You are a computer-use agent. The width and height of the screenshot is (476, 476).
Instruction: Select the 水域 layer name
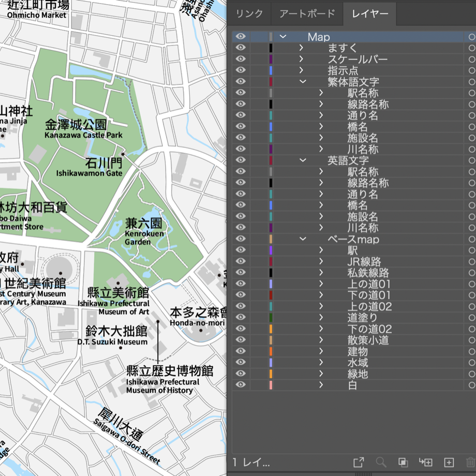click(358, 363)
